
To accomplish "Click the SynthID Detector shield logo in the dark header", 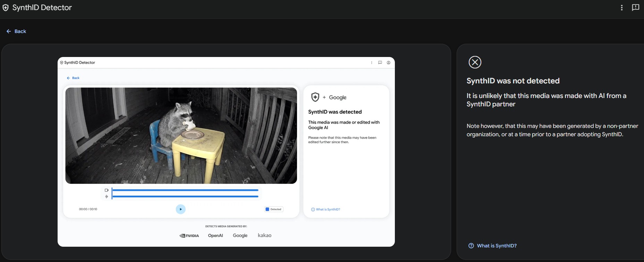I will click(x=6, y=8).
